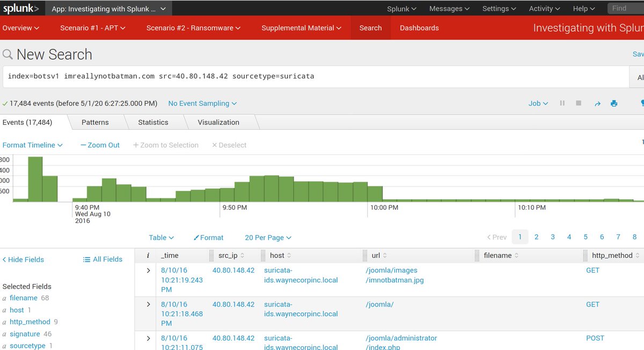The width and height of the screenshot is (644, 350).
Task: Click first row src_ip 40.80.148.42
Action: (x=233, y=270)
